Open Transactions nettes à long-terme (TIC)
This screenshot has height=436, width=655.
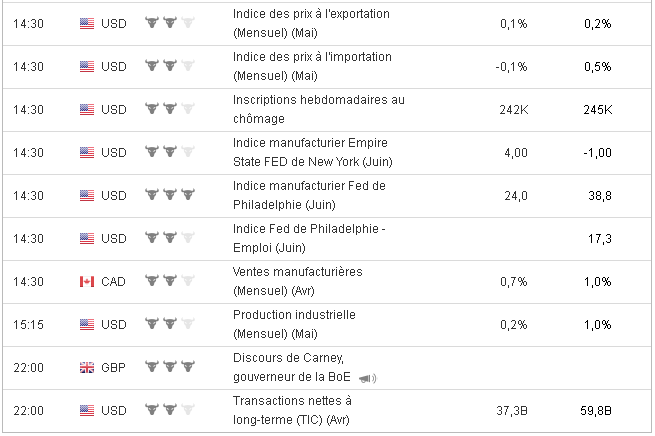(291, 410)
